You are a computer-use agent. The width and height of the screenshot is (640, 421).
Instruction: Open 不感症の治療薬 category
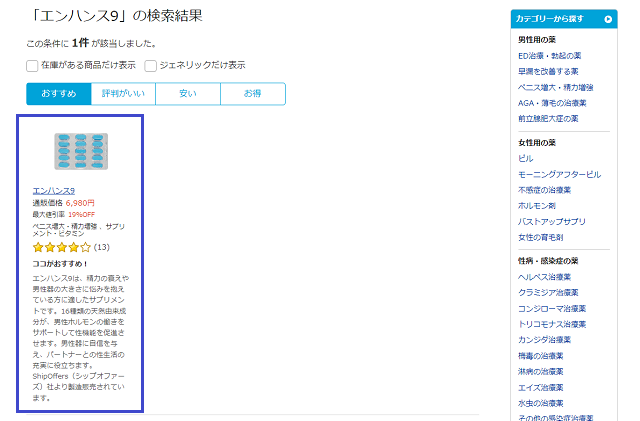pos(544,190)
